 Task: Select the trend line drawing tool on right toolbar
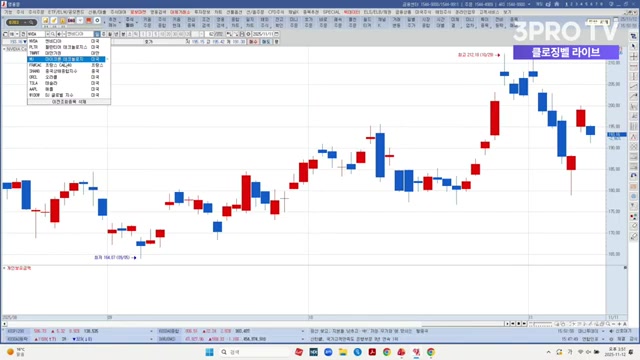click(x=633, y=86)
